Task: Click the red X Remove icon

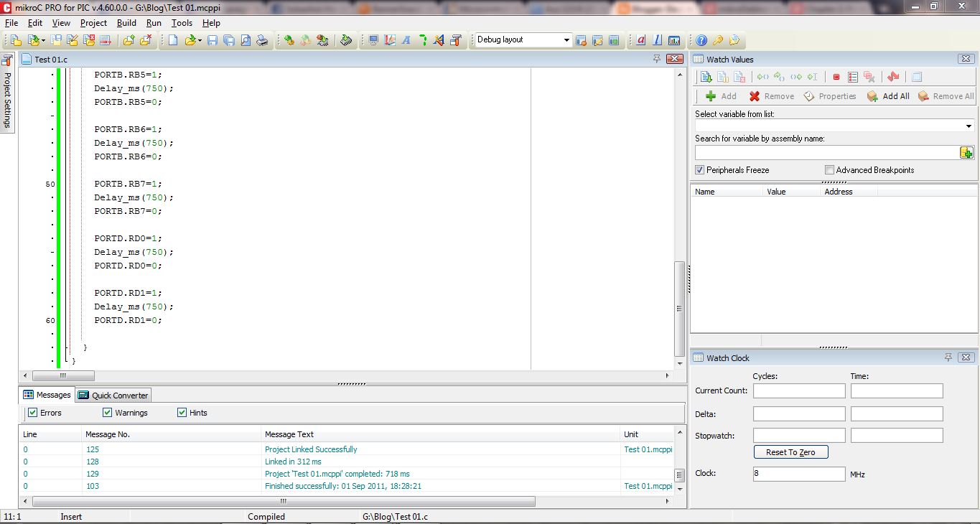Action: (755, 96)
